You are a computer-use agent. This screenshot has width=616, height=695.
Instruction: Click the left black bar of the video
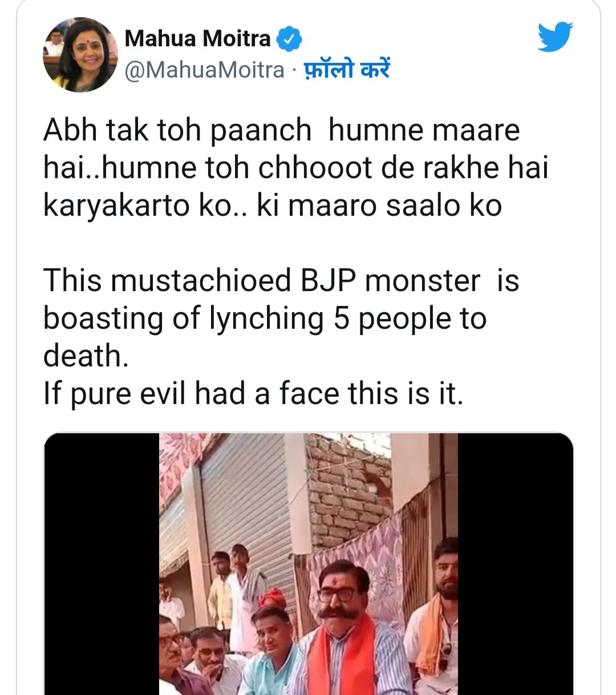click(102, 564)
